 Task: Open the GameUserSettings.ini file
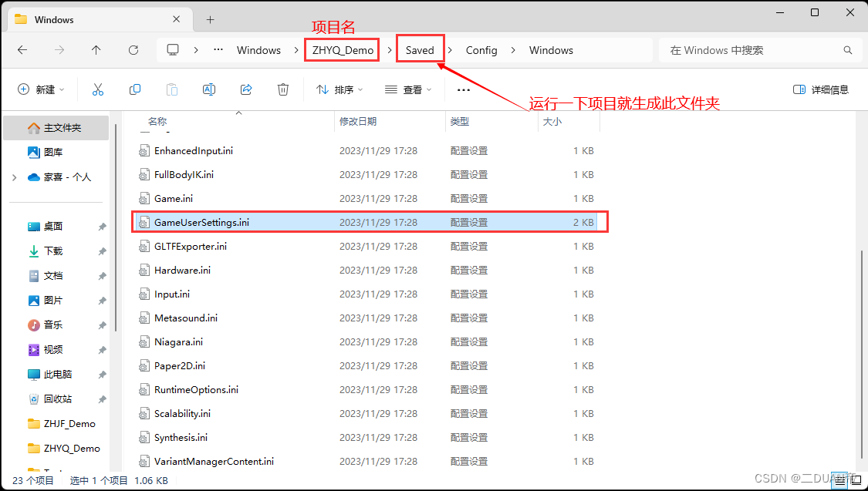tap(201, 222)
